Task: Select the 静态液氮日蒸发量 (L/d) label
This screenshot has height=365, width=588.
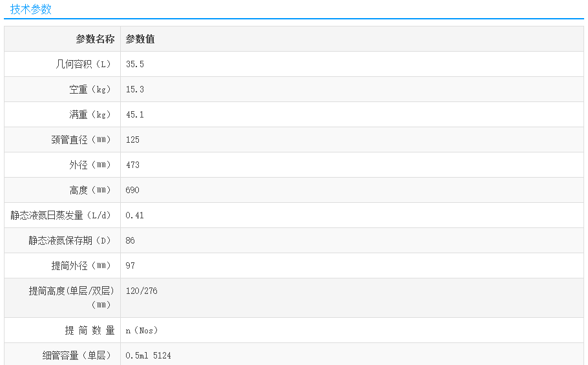Action: (61, 215)
